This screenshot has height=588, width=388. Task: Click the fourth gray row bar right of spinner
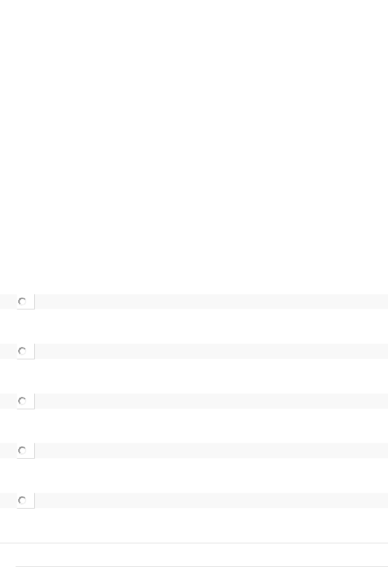[x=211, y=451]
